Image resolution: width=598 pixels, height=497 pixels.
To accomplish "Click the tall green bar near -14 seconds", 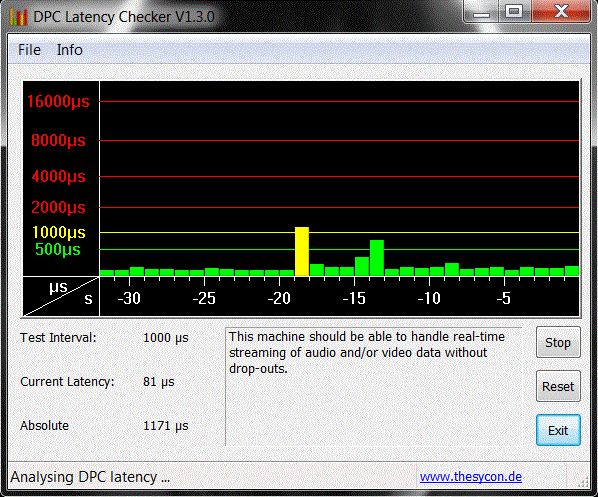I will pos(377,258).
